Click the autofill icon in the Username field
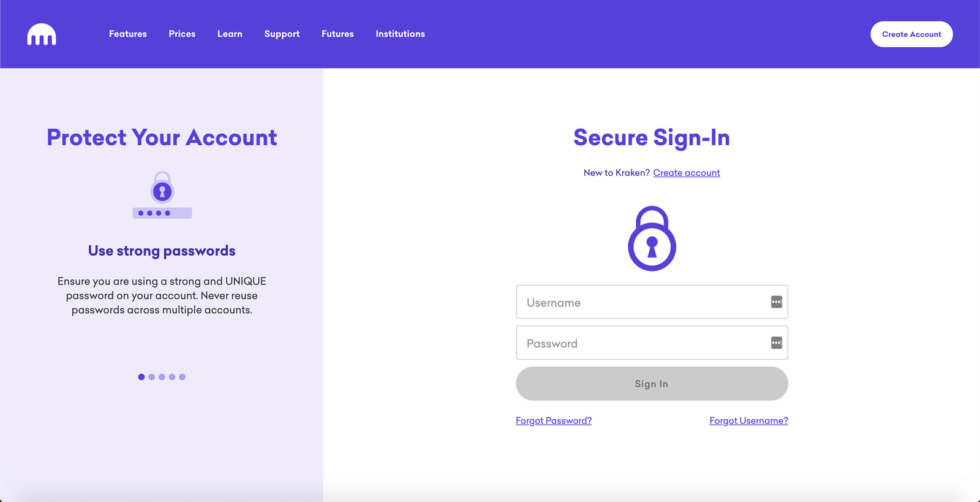Viewport: 980px width, 502px height. (775, 302)
